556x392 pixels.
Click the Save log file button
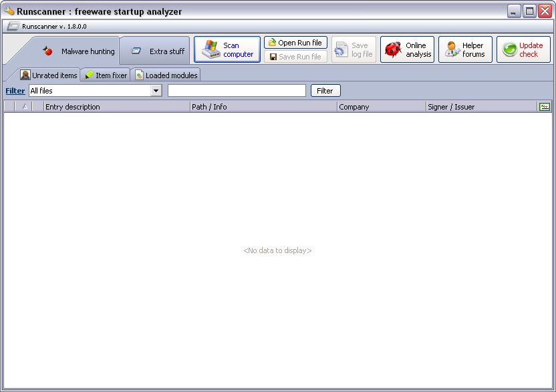point(354,49)
